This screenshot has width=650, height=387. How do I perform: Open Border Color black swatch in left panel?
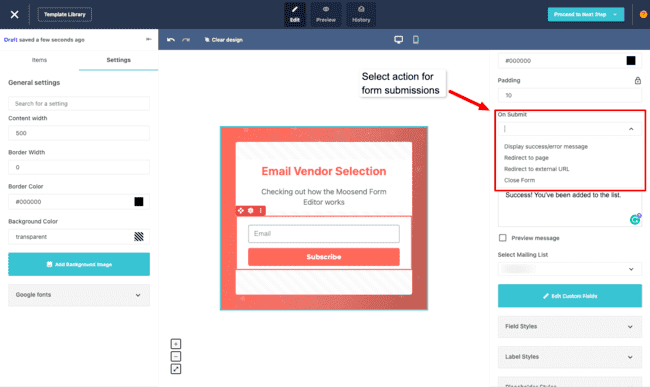click(139, 202)
